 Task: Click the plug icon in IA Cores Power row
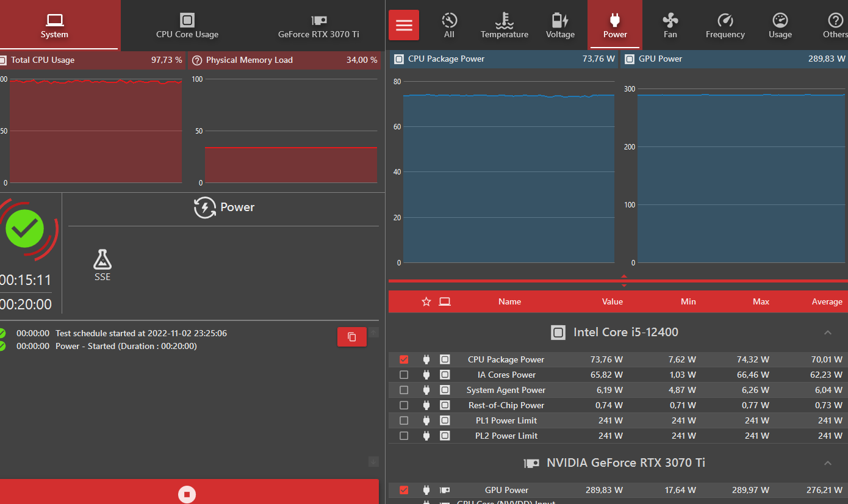click(426, 375)
